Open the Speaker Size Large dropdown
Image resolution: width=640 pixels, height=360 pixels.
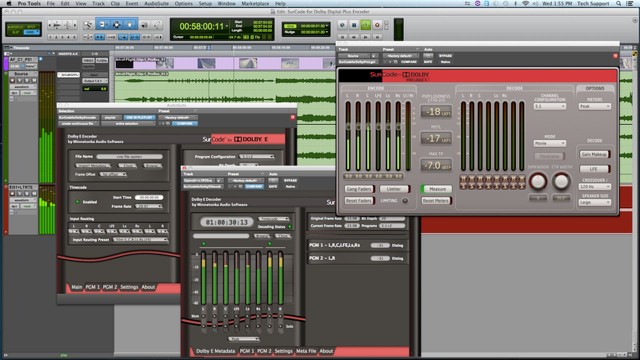[594, 202]
